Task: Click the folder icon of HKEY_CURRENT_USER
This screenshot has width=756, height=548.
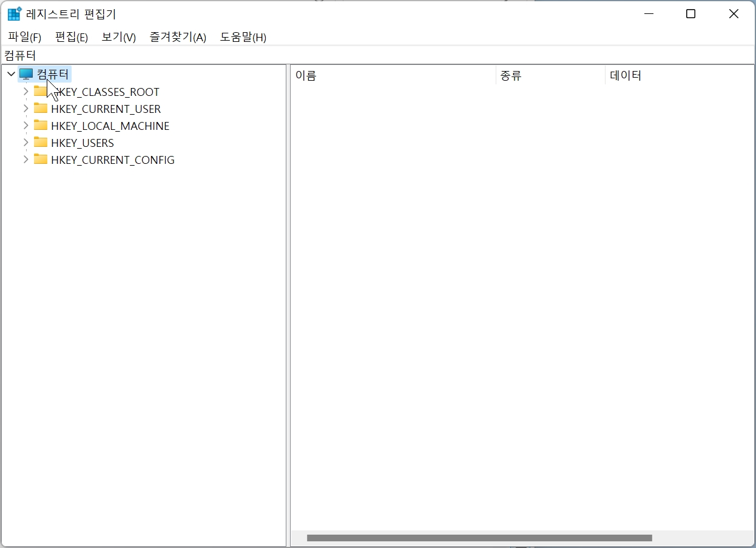Action: tap(40, 109)
